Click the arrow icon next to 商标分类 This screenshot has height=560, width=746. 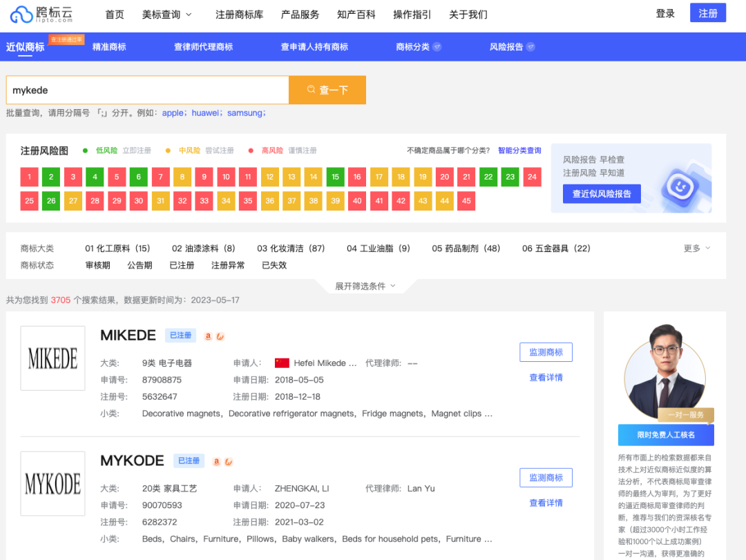438,47
